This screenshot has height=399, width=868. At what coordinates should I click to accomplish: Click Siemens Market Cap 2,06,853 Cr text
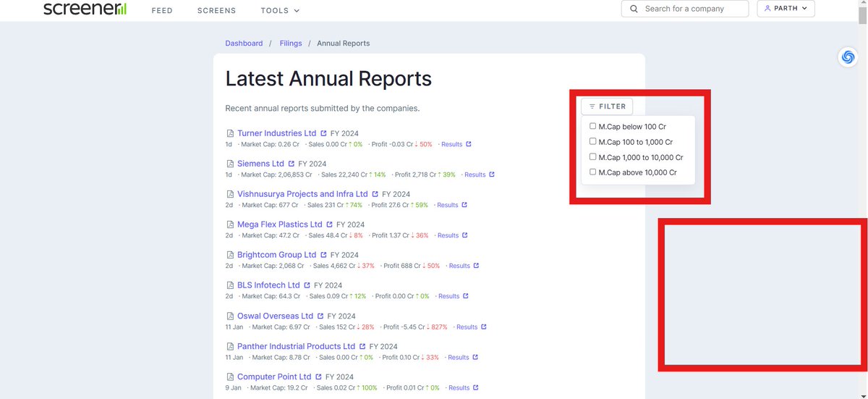click(x=277, y=175)
